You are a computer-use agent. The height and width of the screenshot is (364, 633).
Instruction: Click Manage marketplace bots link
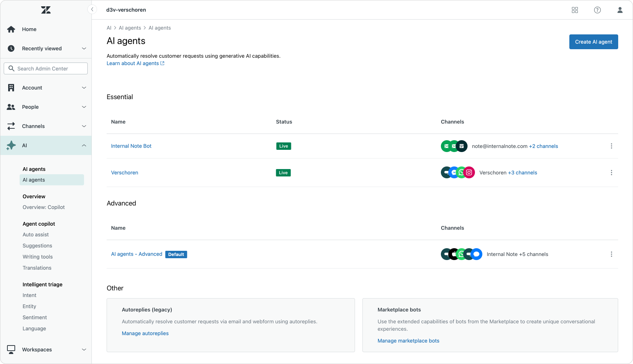coord(408,341)
